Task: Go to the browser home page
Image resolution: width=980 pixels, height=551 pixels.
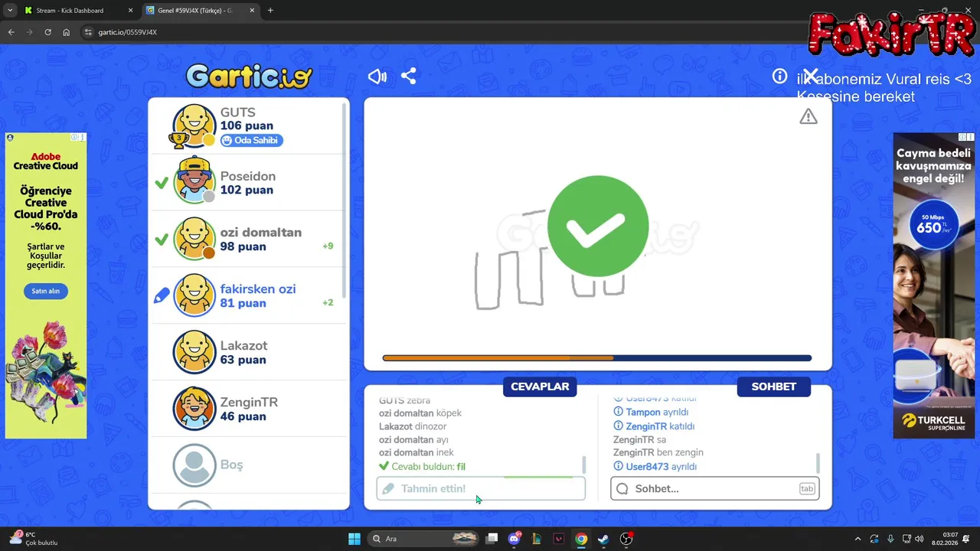Action: 66,32
